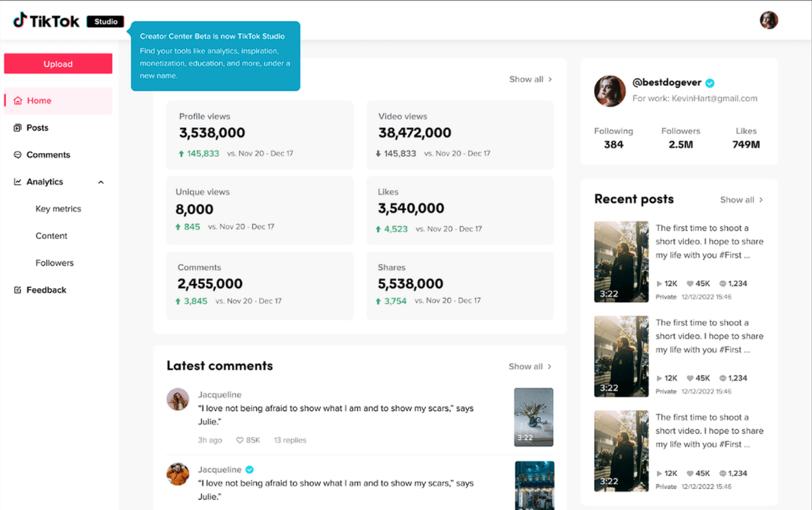
Task: Click the orange-jacket avatar on second comment
Action: click(x=178, y=474)
